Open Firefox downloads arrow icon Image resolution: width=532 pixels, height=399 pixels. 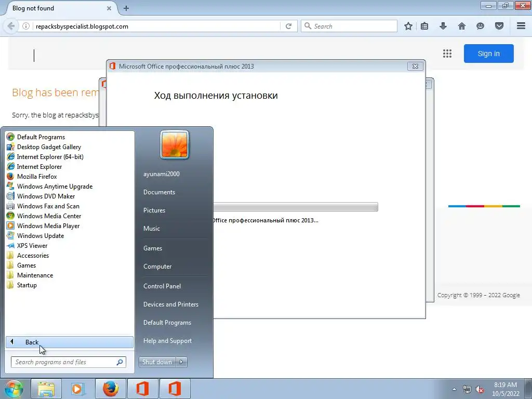443,26
